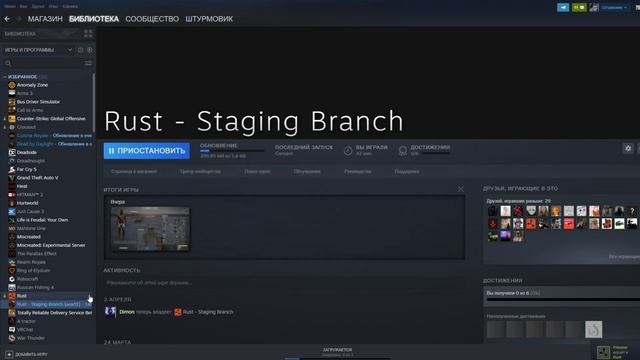
Task: Click the activity comment input field
Action: (x=284, y=282)
